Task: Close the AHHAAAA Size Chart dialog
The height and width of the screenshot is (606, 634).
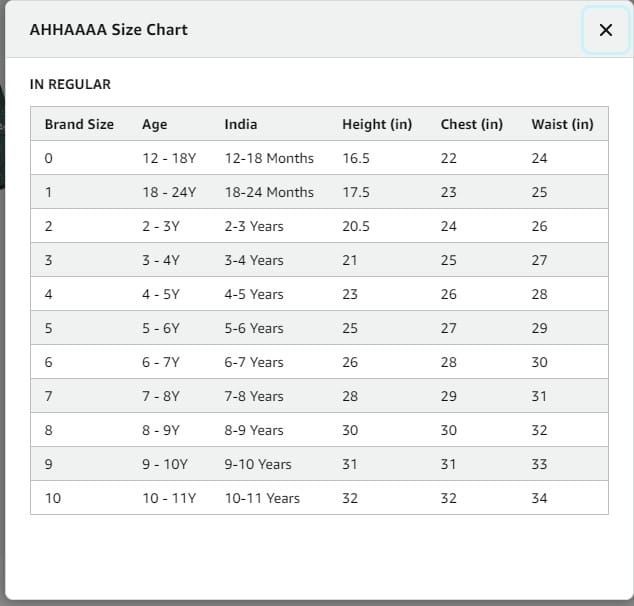Action: point(605,30)
